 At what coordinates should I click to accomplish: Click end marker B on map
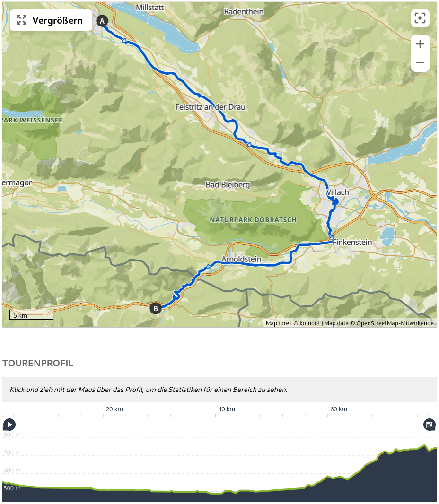point(155,309)
